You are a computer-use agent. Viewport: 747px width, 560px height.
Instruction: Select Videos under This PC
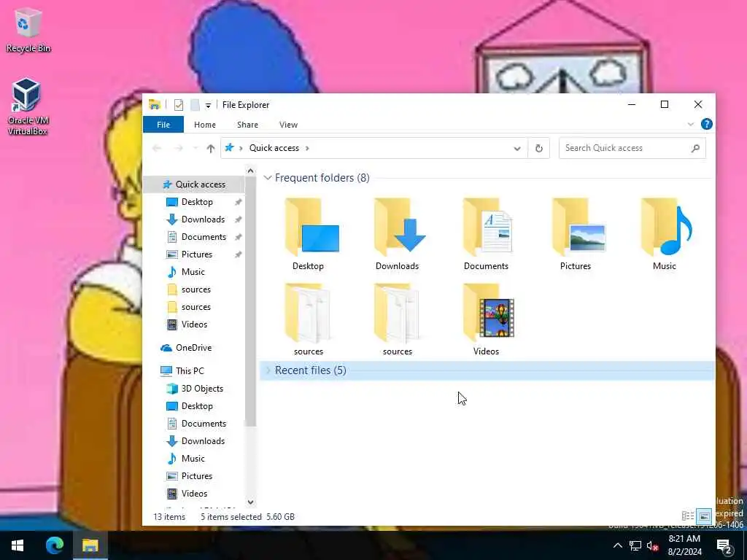[194, 494]
